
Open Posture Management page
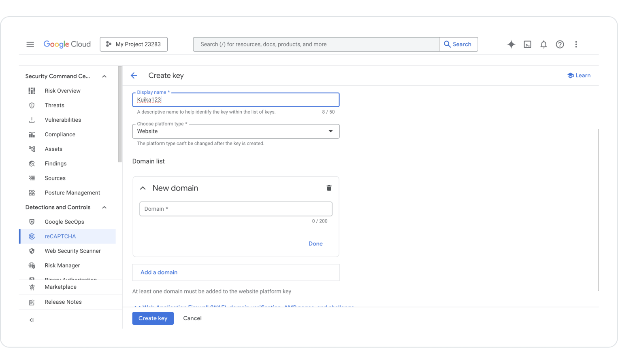[72, 193]
